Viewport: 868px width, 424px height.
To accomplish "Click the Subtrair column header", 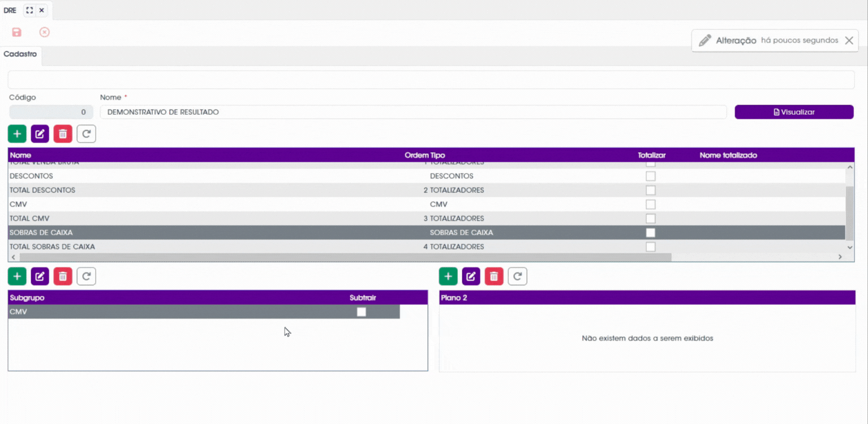I will coord(363,297).
